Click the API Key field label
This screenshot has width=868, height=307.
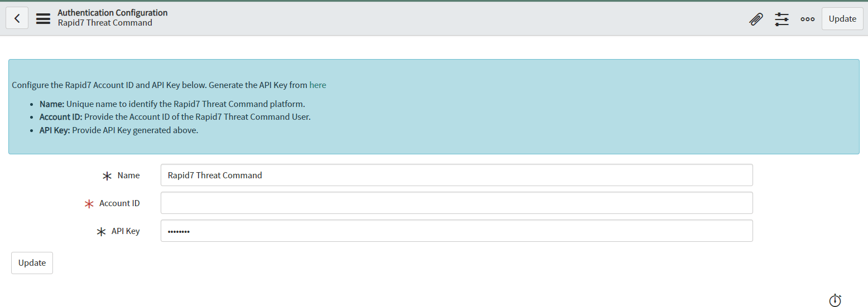click(x=126, y=231)
